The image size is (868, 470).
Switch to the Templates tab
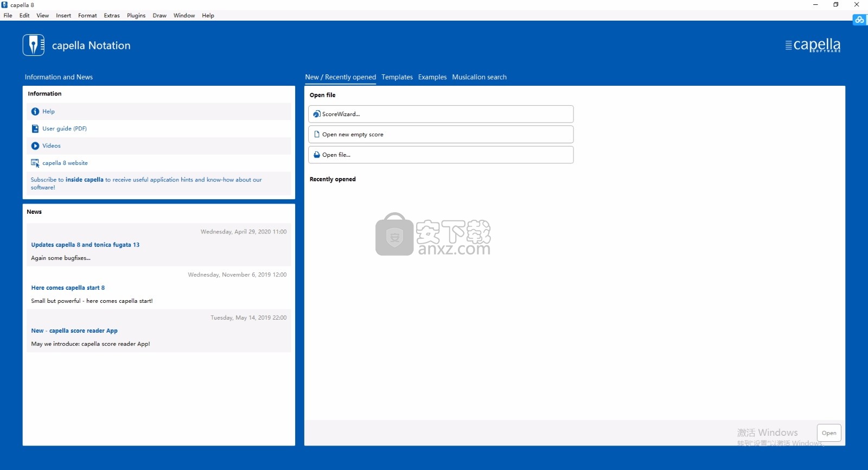pos(397,77)
